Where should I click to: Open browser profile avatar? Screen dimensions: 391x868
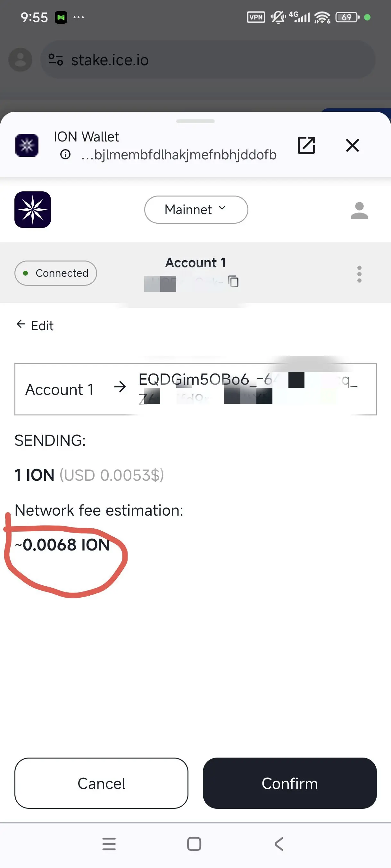point(20,60)
